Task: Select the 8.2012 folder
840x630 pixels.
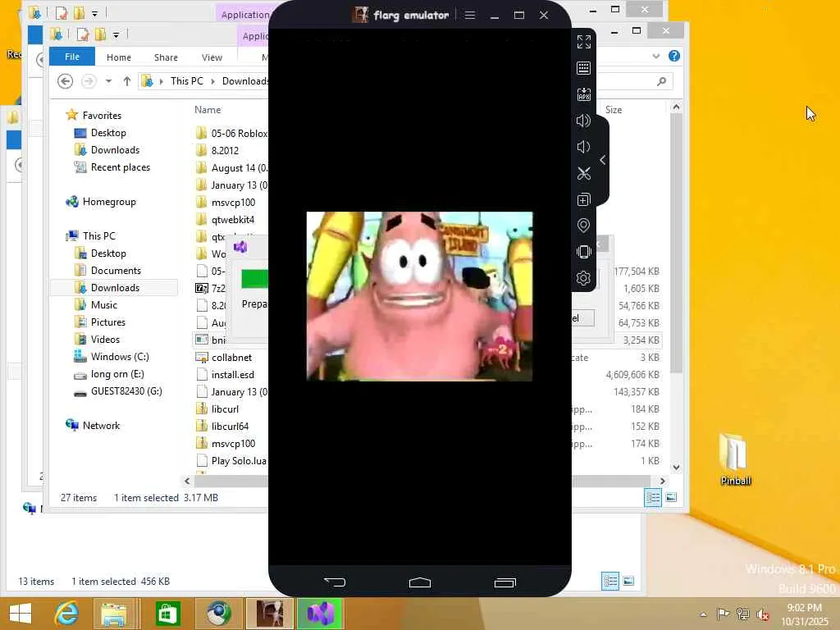Action: 225,151
